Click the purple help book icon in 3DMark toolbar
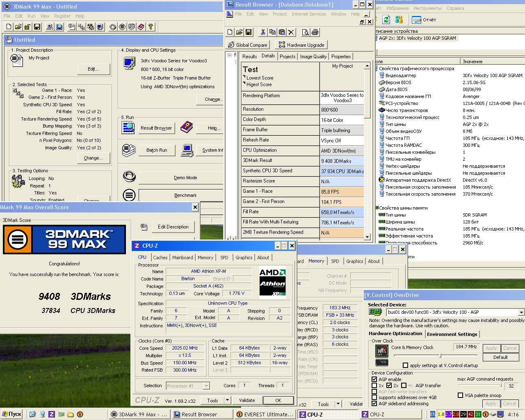This screenshot has width=525, height=420. pos(141,27)
